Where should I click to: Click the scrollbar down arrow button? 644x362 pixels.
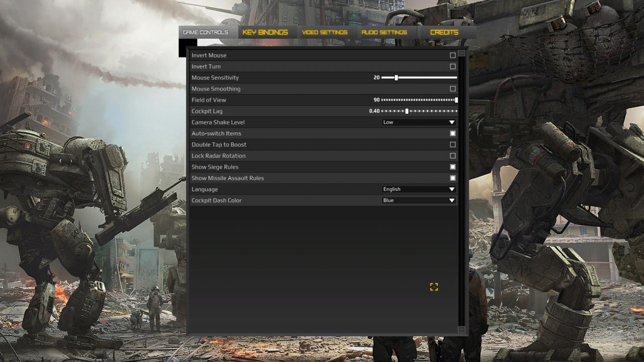pos(461,329)
